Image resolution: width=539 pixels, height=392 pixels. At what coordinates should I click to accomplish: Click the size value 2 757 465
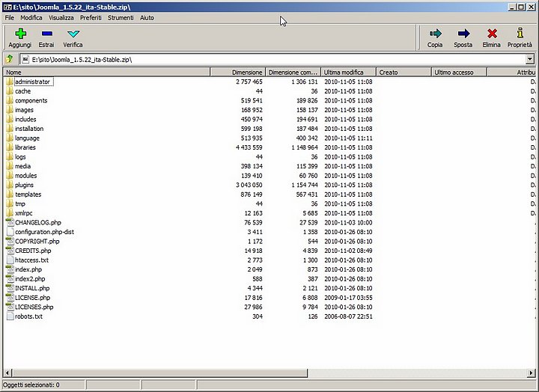click(x=249, y=82)
